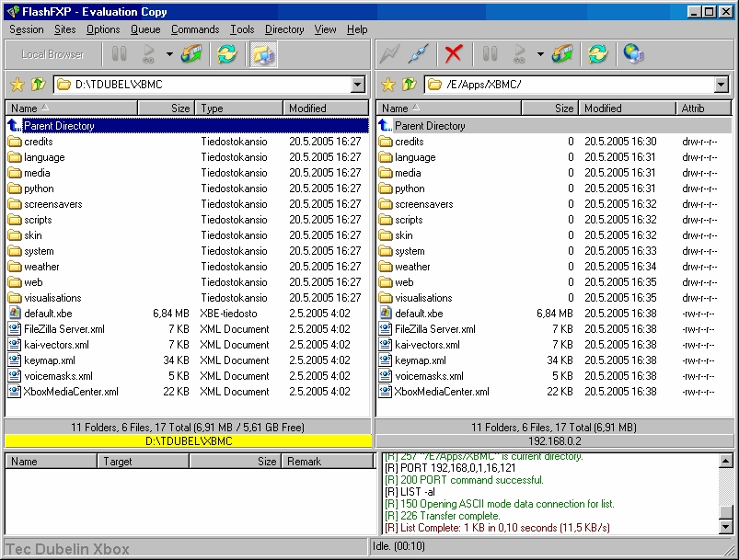Click the left pane folder transfer icon
Screen dimensions: 739x560
point(191,54)
